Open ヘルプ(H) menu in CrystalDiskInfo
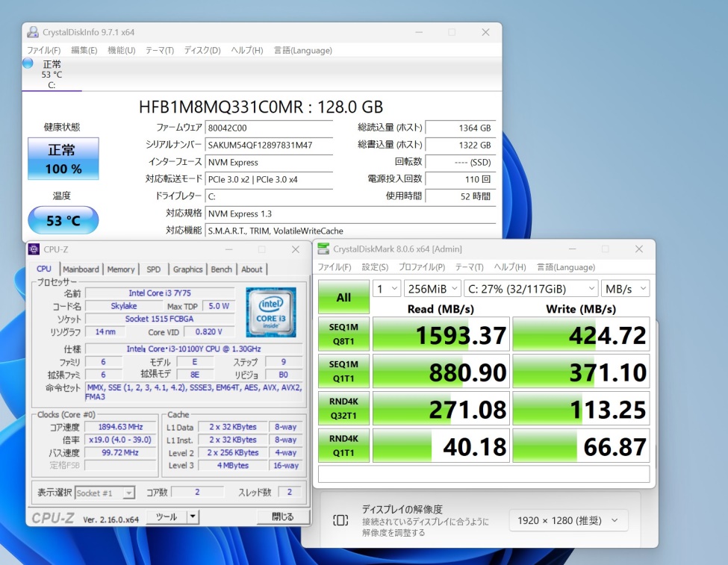 247,50
